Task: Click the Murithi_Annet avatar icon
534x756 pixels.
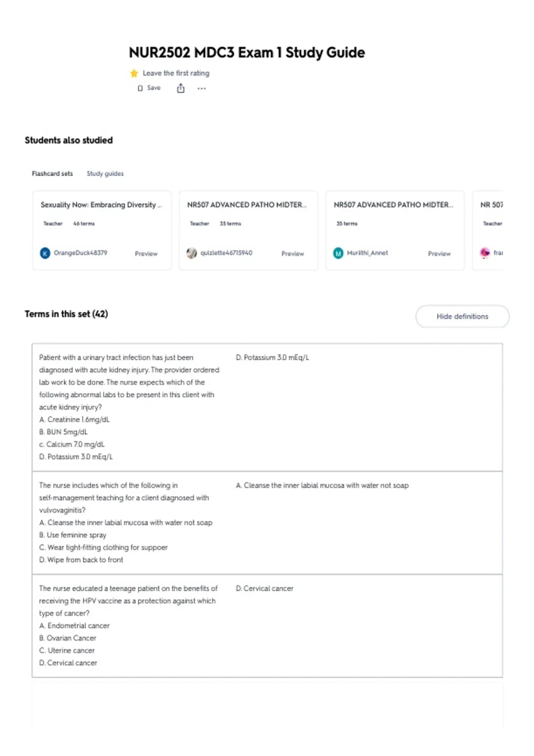Action: click(x=338, y=253)
